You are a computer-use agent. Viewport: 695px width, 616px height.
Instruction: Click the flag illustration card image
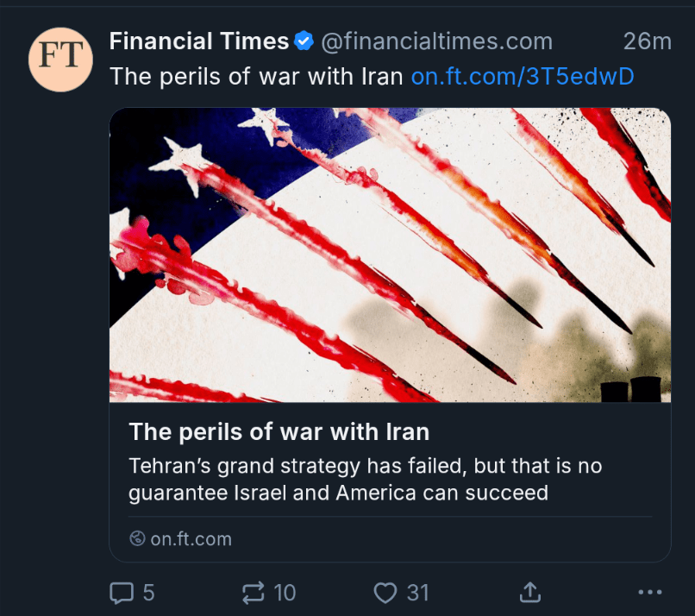tap(390, 255)
